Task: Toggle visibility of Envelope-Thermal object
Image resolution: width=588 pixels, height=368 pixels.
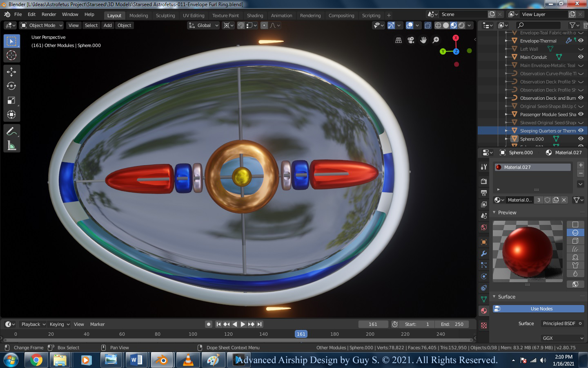Action: pyautogui.click(x=581, y=41)
